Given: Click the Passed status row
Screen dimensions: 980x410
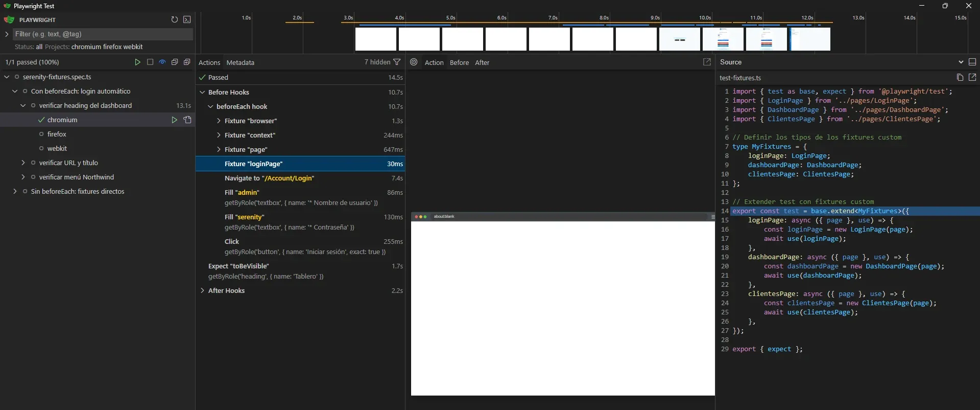Looking at the screenshot, I should [300, 77].
